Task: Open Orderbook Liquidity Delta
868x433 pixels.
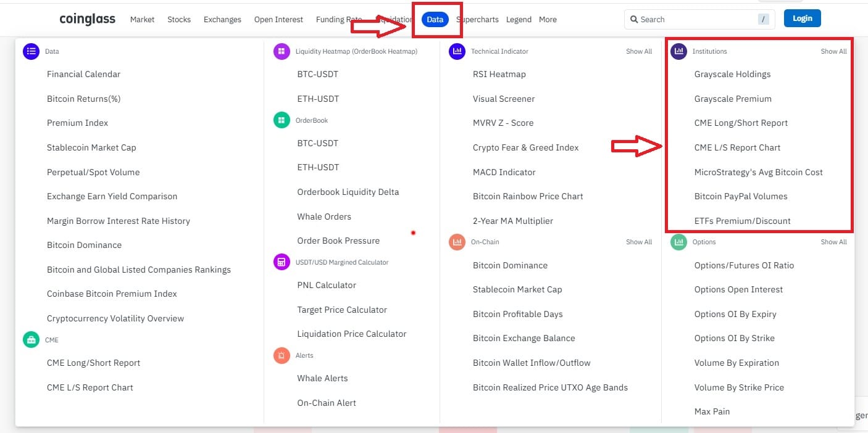Action: pyautogui.click(x=348, y=192)
